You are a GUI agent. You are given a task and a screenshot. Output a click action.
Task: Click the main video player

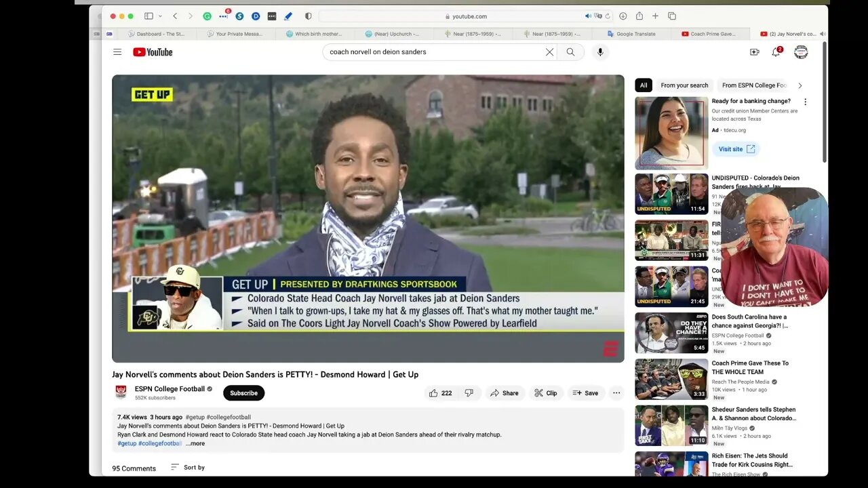coord(368,219)
